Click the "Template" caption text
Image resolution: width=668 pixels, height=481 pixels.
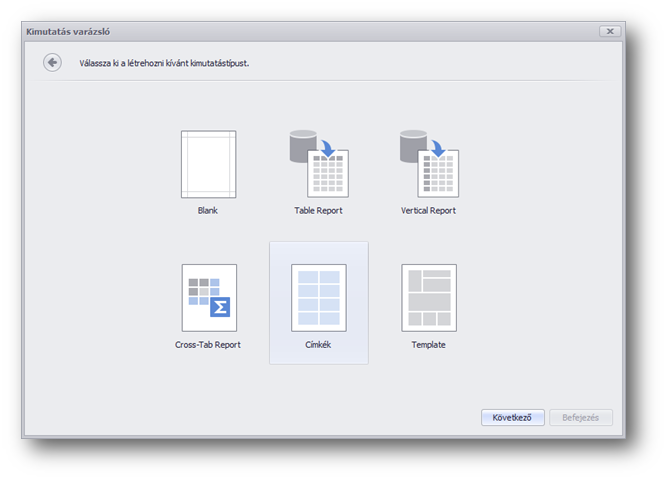coord(428,345)
